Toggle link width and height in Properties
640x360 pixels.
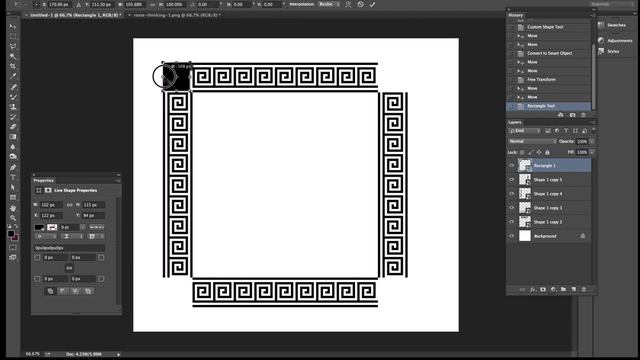tap(69, 205)
